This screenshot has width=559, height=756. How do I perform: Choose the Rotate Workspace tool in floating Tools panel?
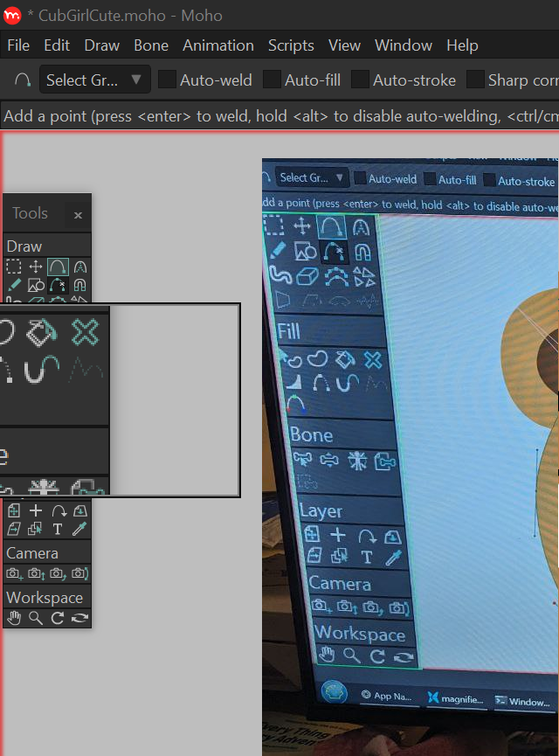[x=58, y=618]
